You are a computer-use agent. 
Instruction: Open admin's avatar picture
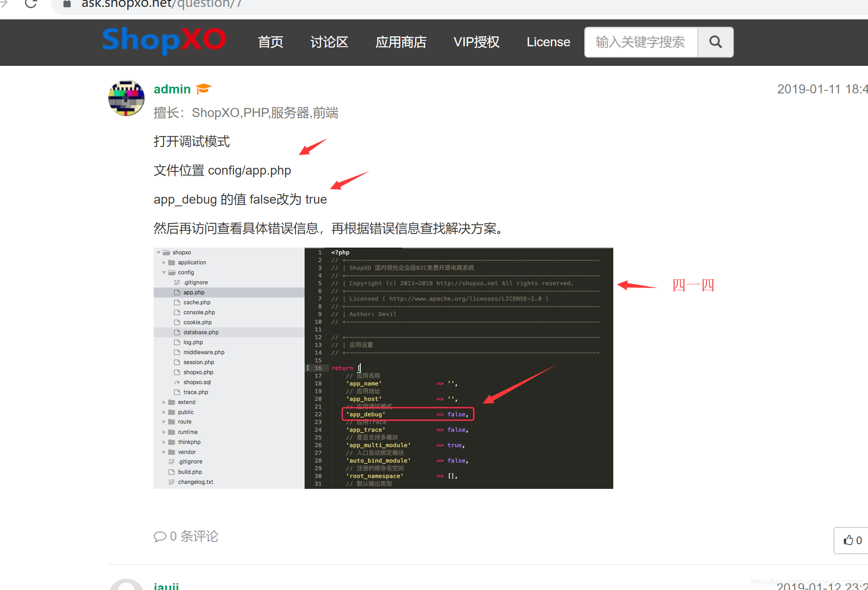[126, 98]
